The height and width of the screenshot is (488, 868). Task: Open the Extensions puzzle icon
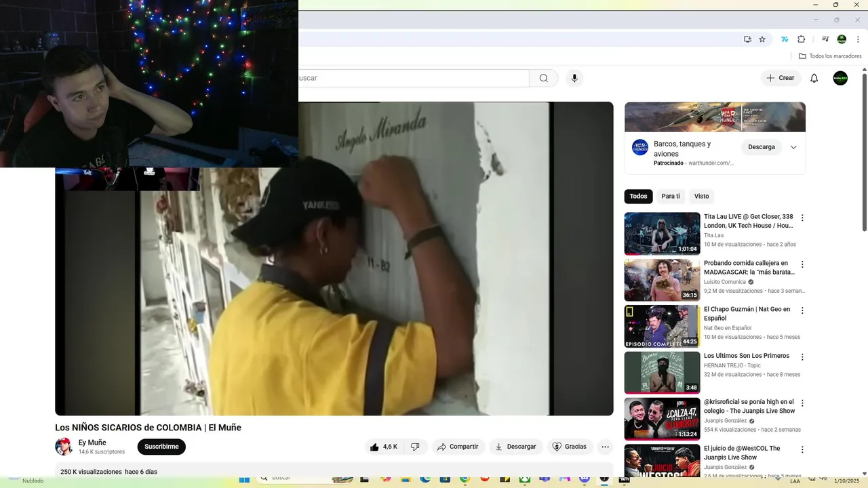tap(801, 39)
